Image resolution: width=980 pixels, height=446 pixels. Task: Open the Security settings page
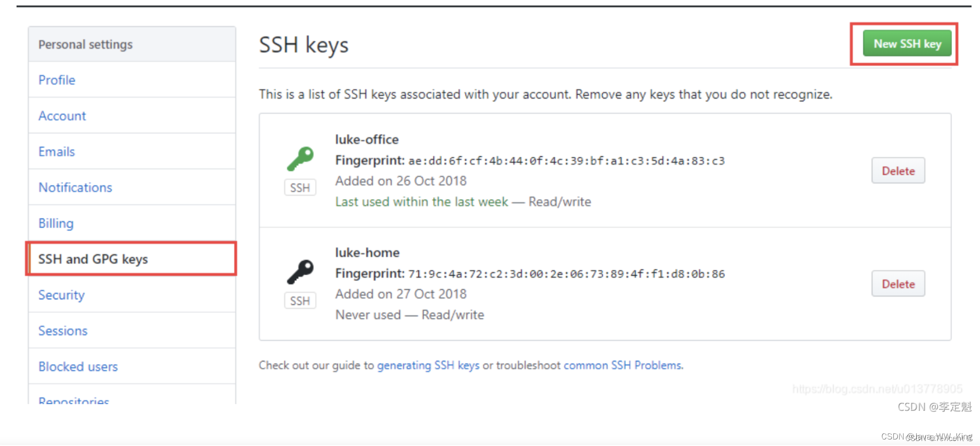tap(62, 295)
